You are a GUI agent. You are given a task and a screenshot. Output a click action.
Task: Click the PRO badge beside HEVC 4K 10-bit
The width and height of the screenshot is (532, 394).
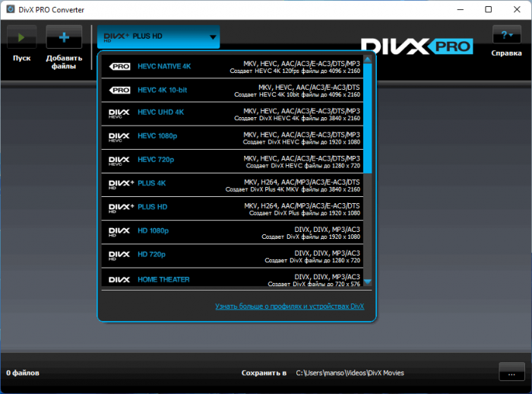click(x=119, y=91)
